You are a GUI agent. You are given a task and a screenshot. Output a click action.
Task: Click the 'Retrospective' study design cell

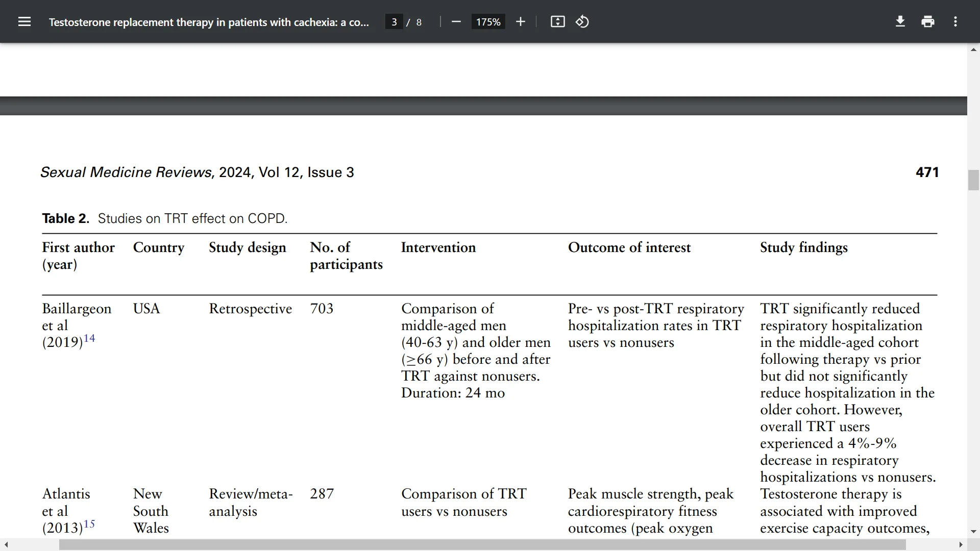(250, 309)
